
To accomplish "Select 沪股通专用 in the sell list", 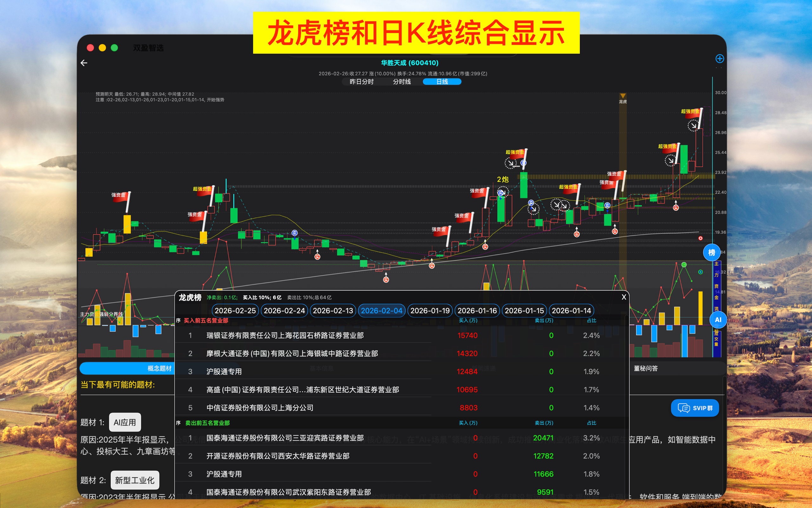I will coord(402,474).
